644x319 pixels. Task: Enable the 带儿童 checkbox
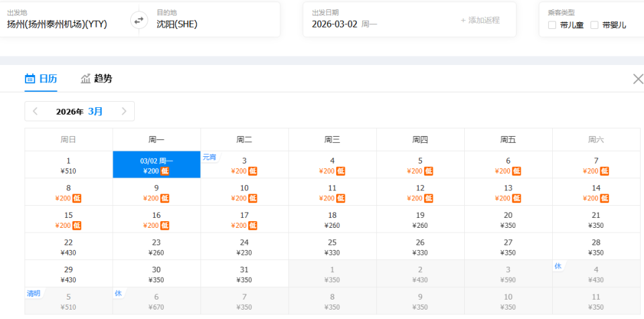pos(552,25)
